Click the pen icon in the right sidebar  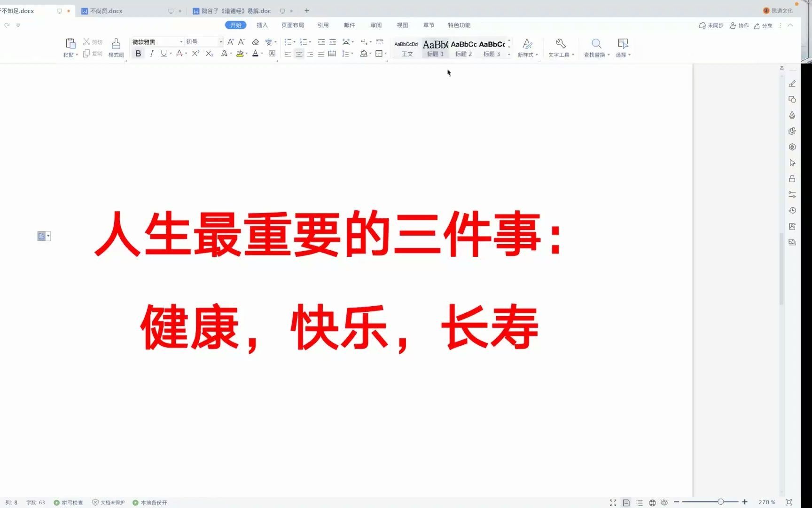[x=792, y=84]
